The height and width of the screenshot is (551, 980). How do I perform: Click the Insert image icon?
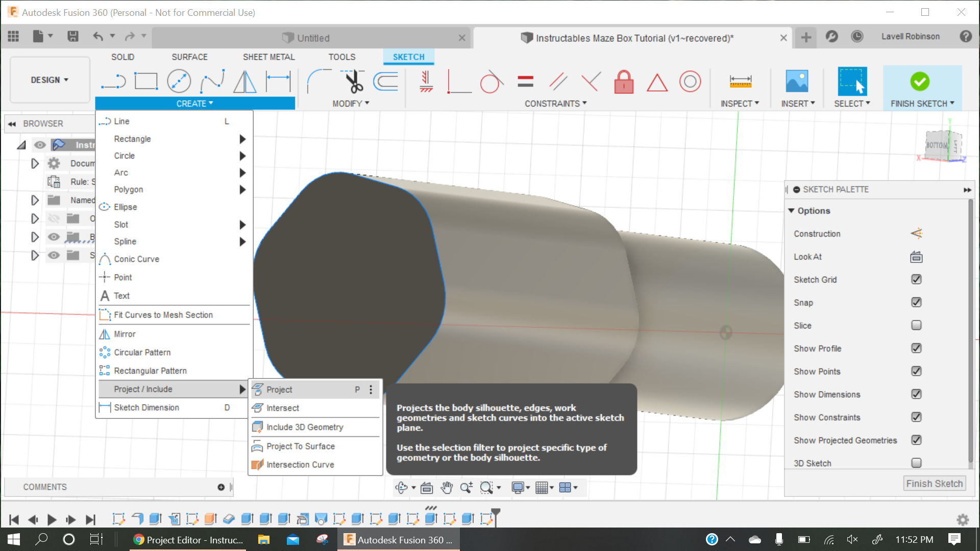(797, 82)
